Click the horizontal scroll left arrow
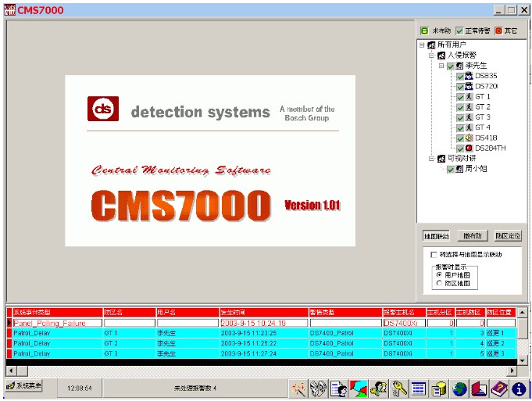This screenshot has height=401, width=532. tap(11, 371)
